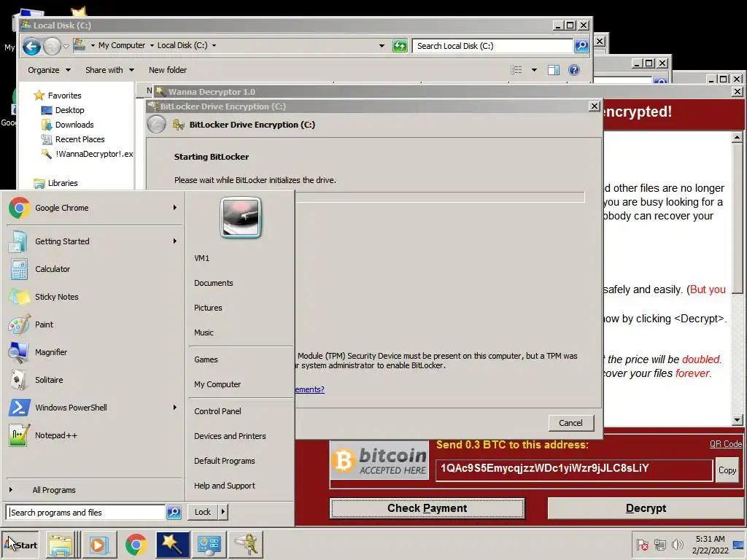Switch to BitLocker keys taskbar icon
747x560 pixels.
(246, 545)
